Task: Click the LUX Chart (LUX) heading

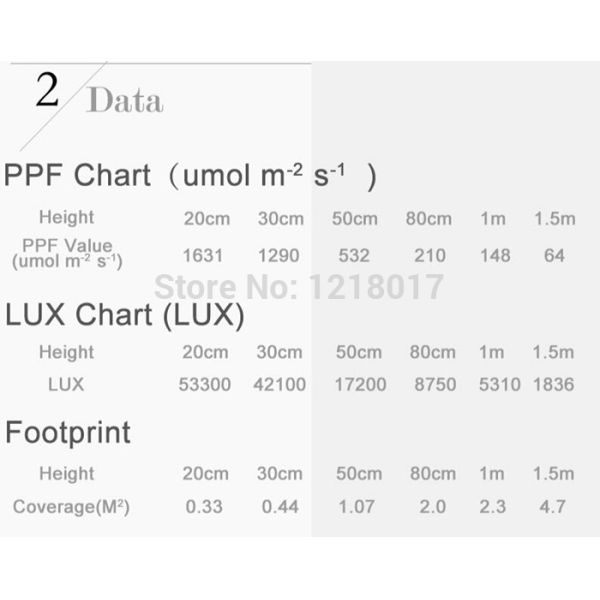Action: tap(125, 316)
